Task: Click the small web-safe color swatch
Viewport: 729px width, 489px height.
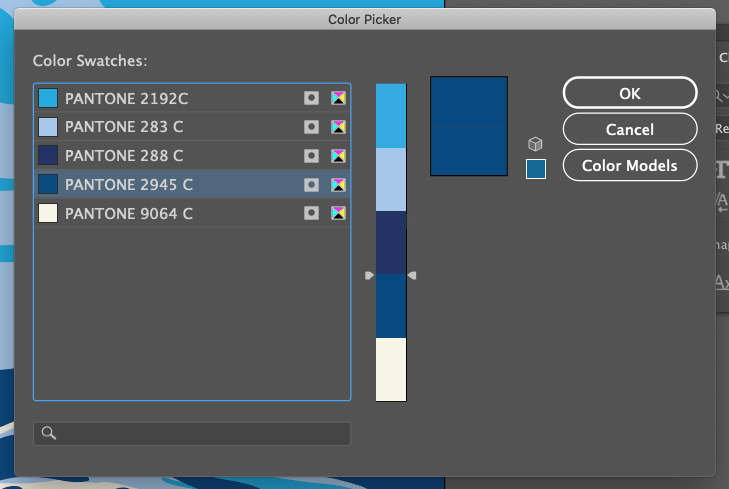Action: [x=536, y=169]
